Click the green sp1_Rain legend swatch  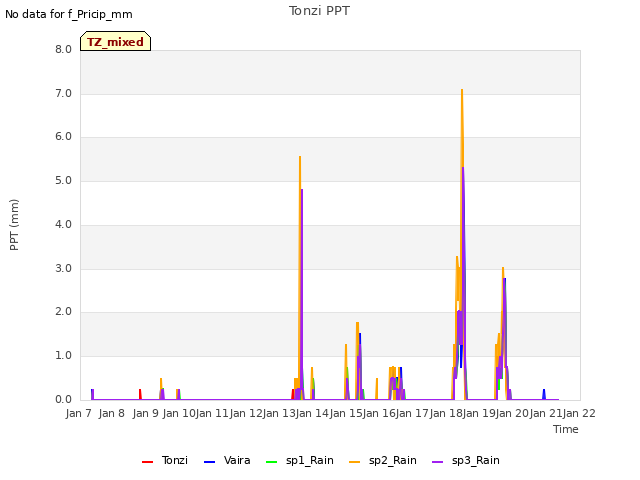click(271, 462)
